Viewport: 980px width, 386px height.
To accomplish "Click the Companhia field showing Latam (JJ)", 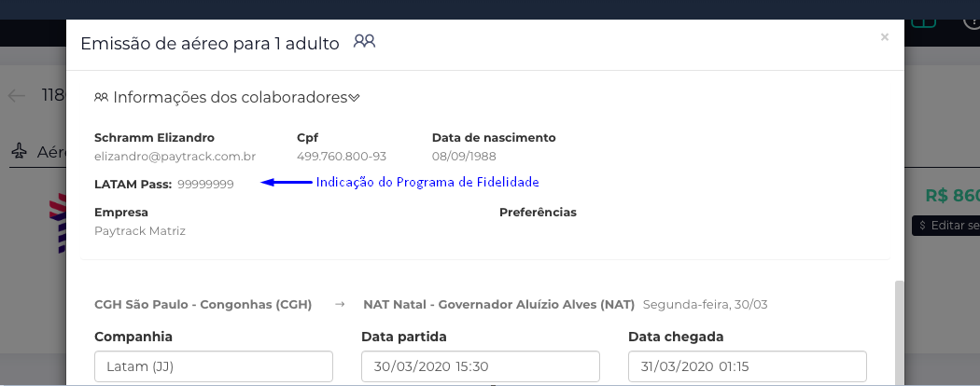I will click(x=214, y=366).
